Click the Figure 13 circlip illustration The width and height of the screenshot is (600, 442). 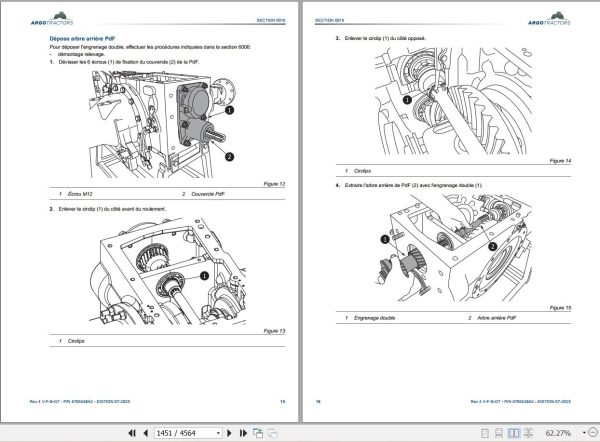point(169,272)
